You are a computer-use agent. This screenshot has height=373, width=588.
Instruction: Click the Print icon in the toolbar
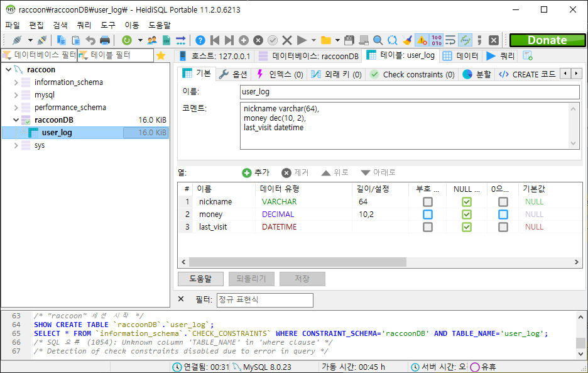click(x=104, y=40)
